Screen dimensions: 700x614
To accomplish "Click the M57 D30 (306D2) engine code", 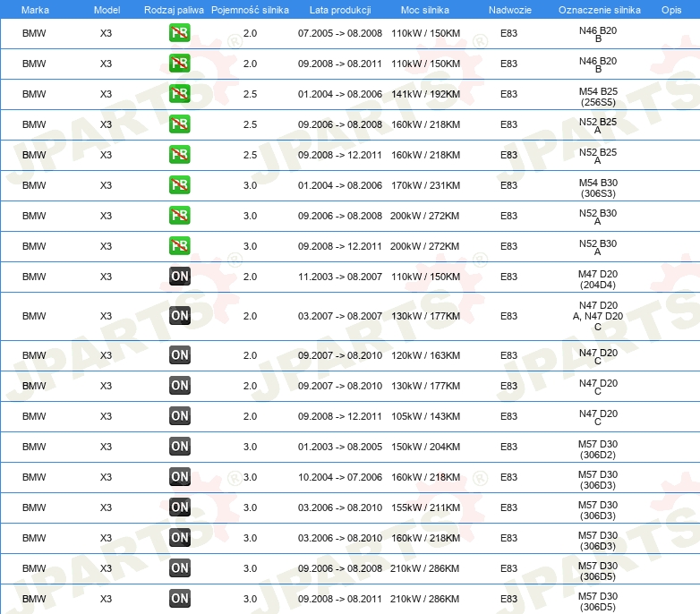I will pos(597,448).
